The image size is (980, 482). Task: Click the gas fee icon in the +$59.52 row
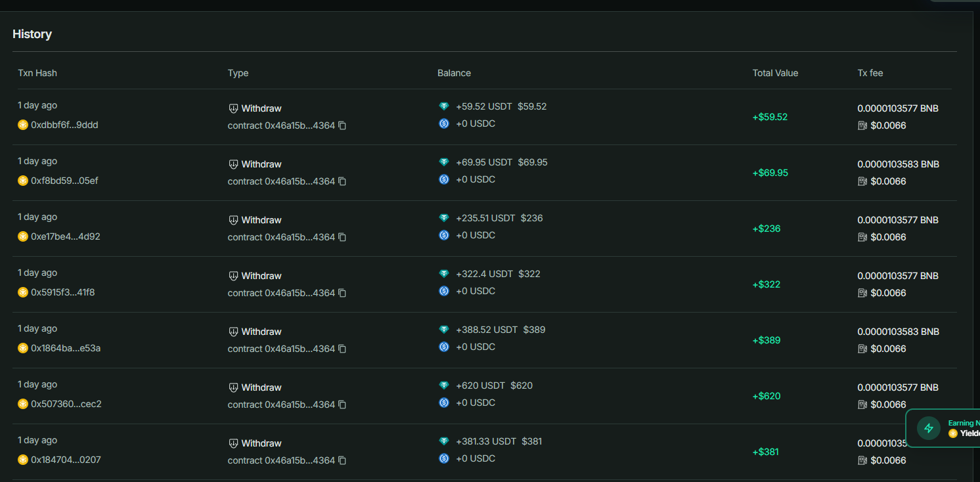click(862, 125)
